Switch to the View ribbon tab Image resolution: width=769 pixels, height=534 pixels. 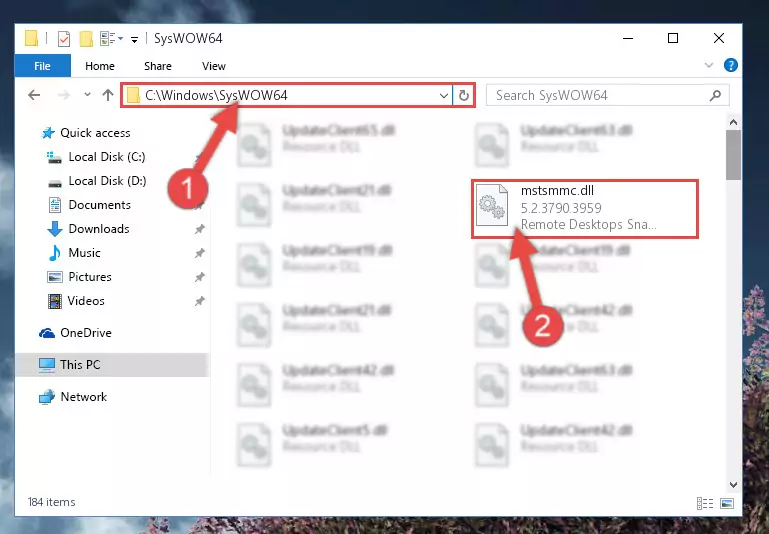coord(214,66)
